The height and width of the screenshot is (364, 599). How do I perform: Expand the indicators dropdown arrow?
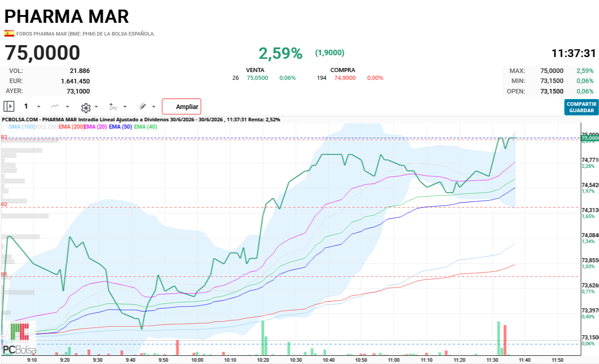[125, 107]
